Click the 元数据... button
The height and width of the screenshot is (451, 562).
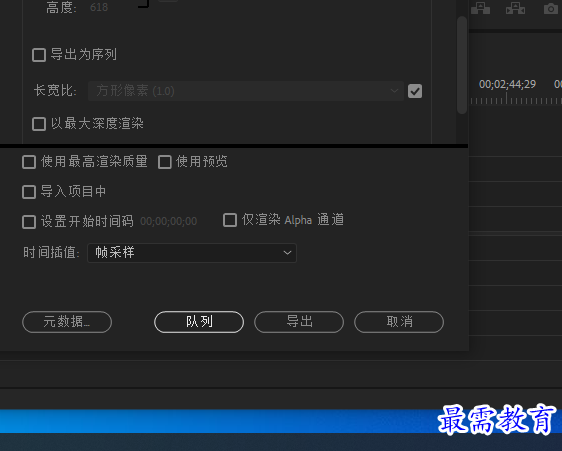tap(67, 322)
